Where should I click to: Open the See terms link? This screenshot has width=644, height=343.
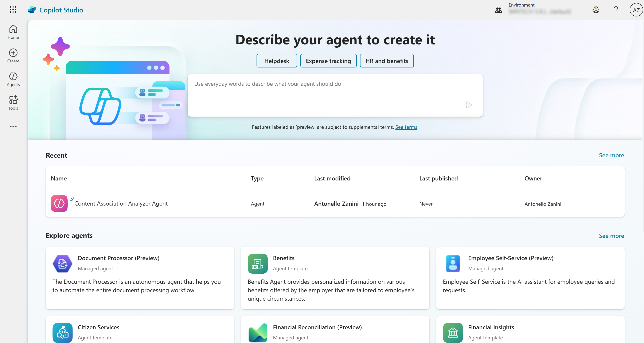point(406,127)
